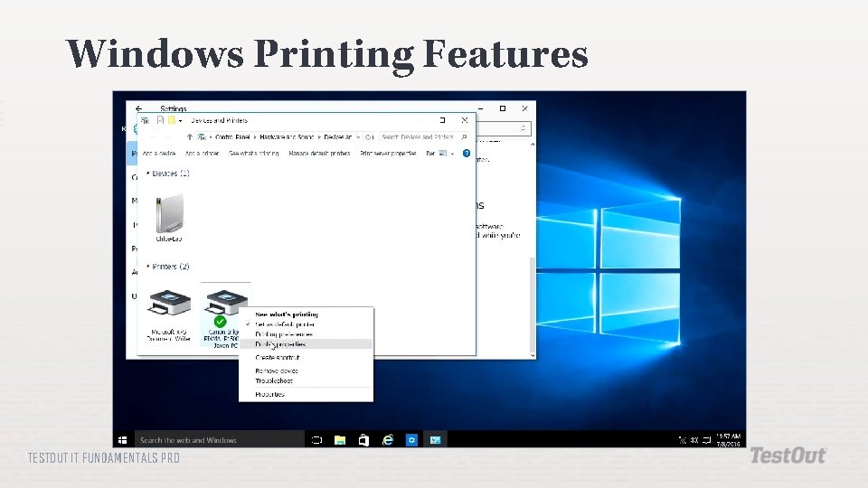Open the Store icon on the taskbar
This screenshot has width=868, height=488.
(363, 440)
